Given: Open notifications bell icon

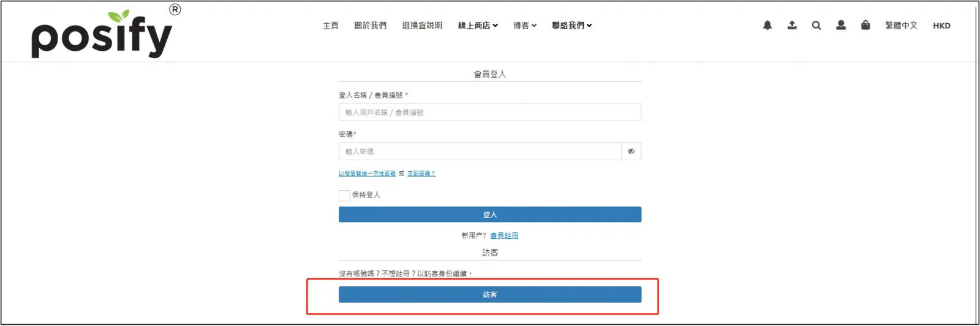Looking at the screenshot, I should tap(767, 25).
